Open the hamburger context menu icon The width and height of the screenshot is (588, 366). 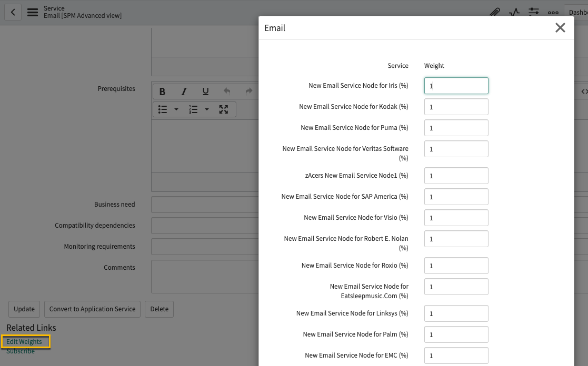click(x=33, y=13)
